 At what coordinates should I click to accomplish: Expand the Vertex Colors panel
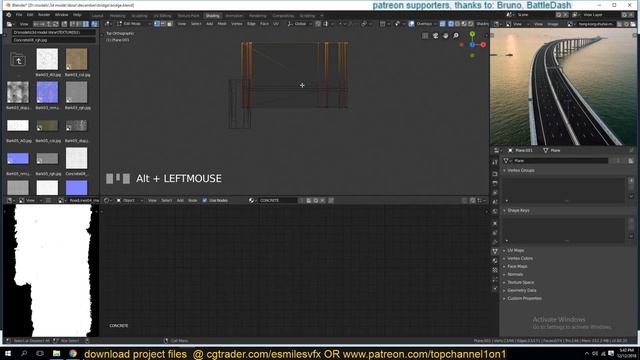point(520,258)
